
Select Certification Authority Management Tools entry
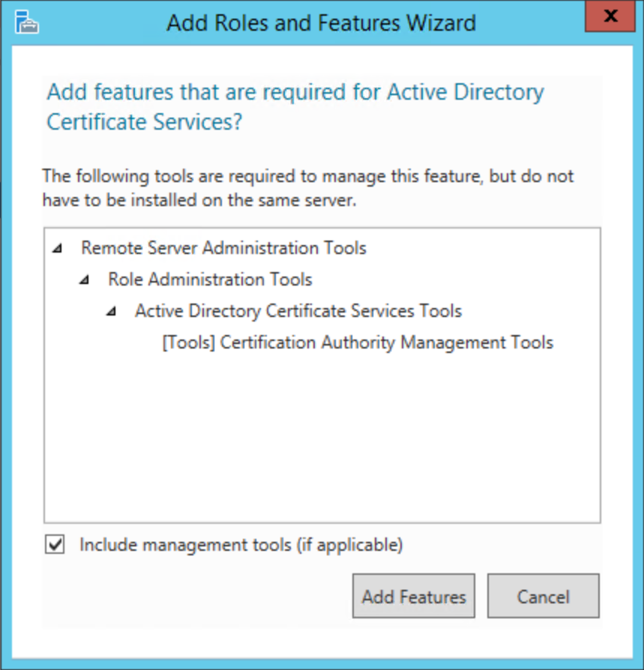click(358, 342)
